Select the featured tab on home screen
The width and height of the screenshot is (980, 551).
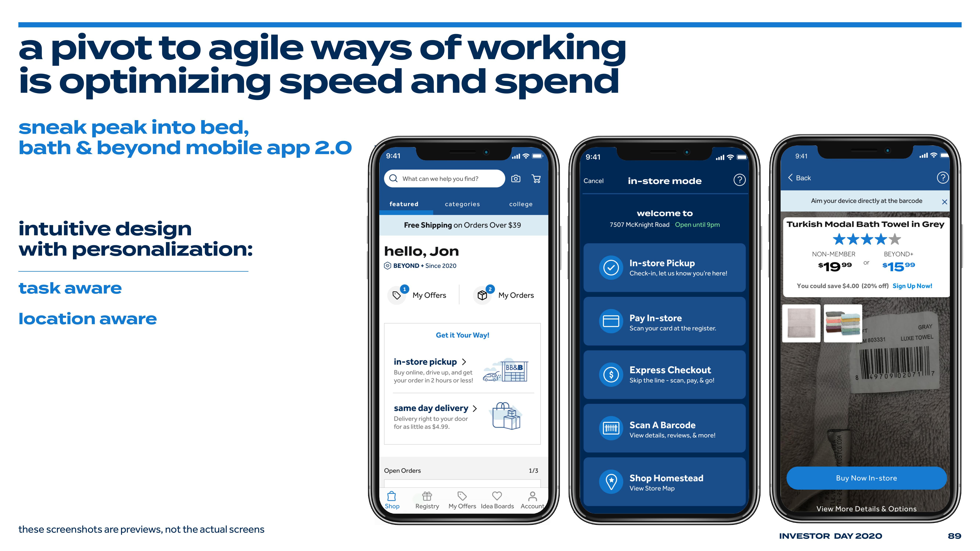404,204
